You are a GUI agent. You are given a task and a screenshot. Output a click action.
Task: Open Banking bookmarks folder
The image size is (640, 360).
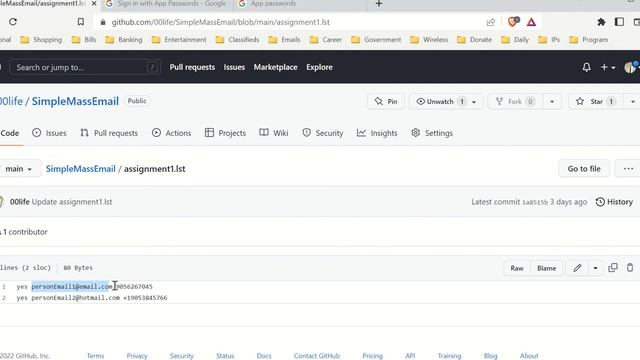pos(124,40)
